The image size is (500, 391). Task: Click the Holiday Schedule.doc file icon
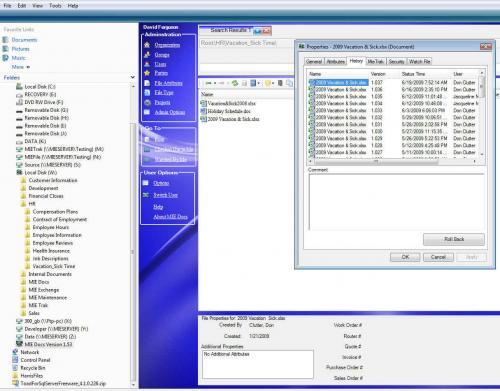[x=203, y=111]
